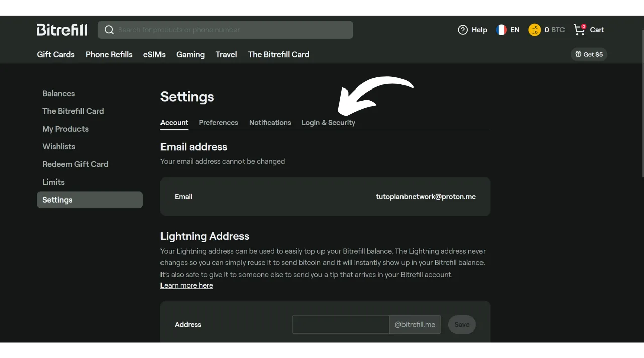The height and width of the screenshot is (358, 644).
Task: Click the Save button
Action: click(x=462, y=325)
